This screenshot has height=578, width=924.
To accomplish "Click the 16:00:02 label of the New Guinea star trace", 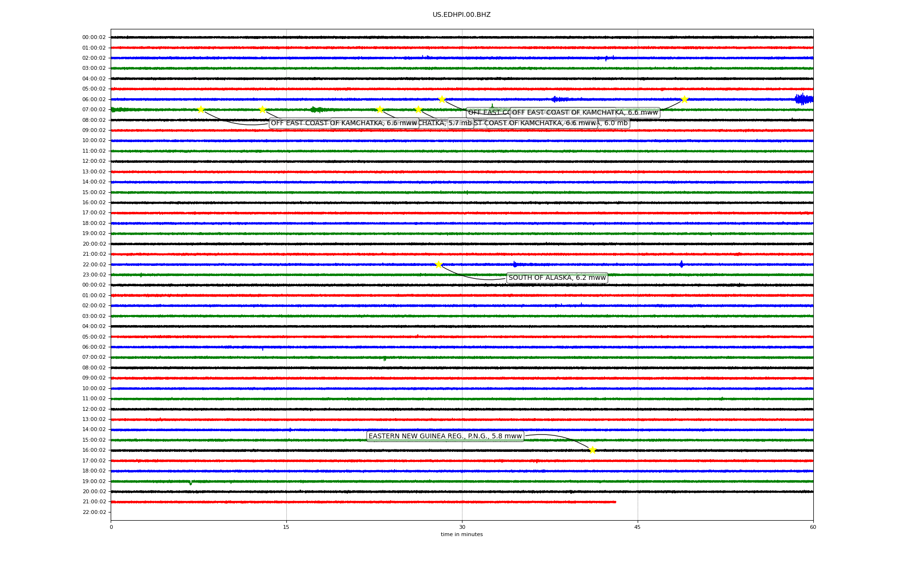I will point(94,450).
